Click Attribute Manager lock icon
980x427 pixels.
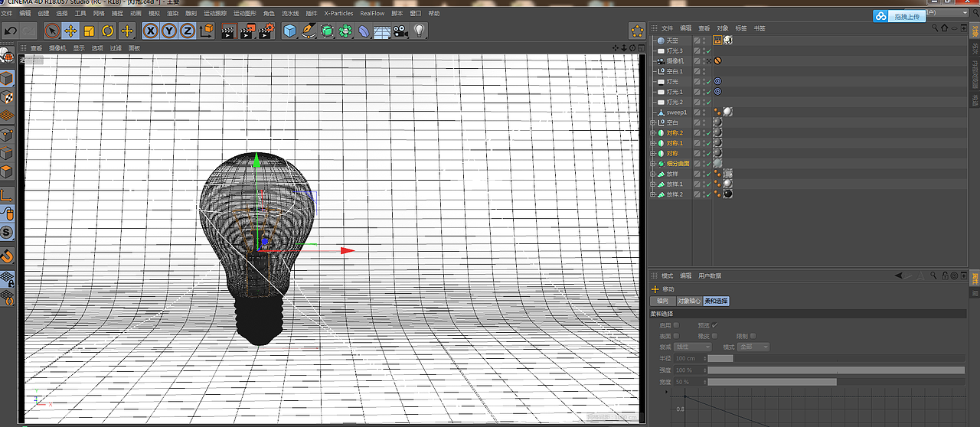(945, 275)
